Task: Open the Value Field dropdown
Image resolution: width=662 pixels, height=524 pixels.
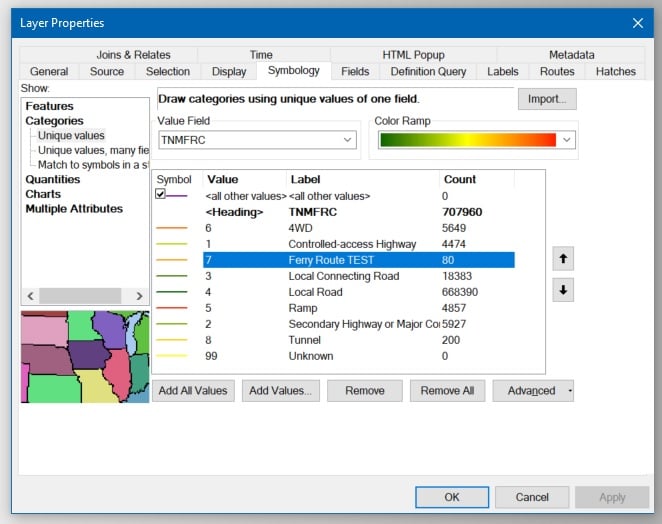Action: pos(347,140)
